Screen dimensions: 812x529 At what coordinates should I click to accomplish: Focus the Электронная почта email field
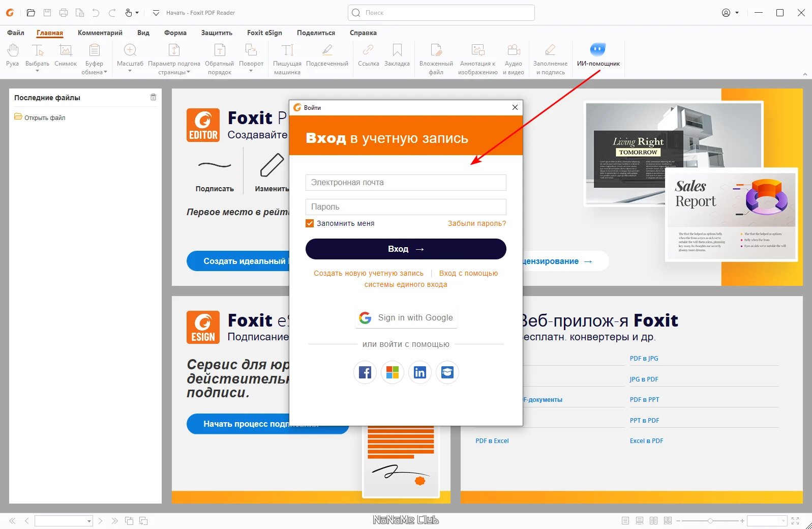pyautogui.click(x=406, y=183)
